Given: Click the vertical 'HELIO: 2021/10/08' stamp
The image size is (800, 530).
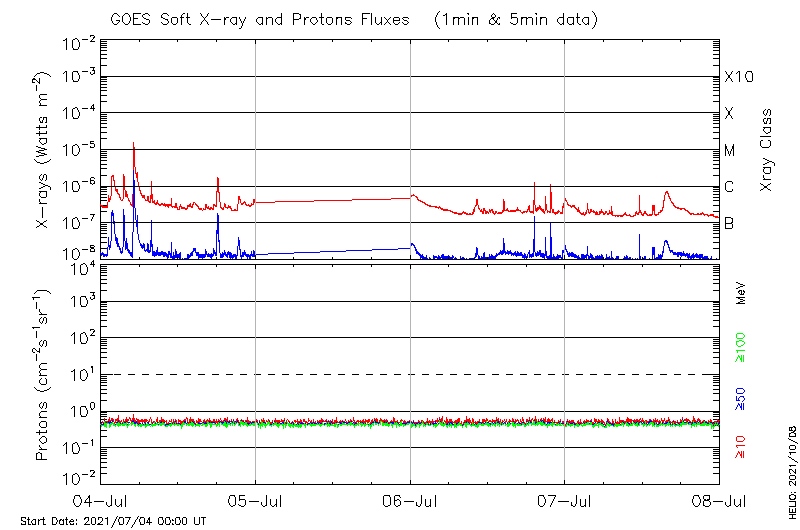Looking at the screenshot, I should tap(790, 472).
